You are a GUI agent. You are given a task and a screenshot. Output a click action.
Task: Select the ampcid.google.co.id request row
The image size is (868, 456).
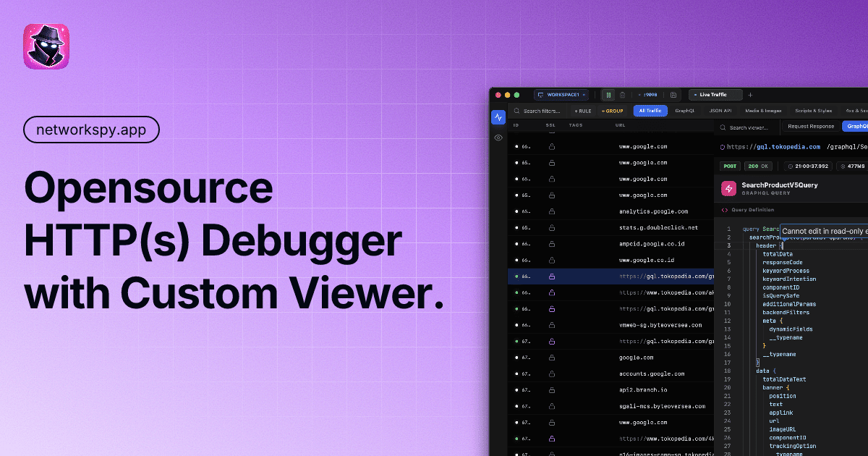tap(611, 244)
